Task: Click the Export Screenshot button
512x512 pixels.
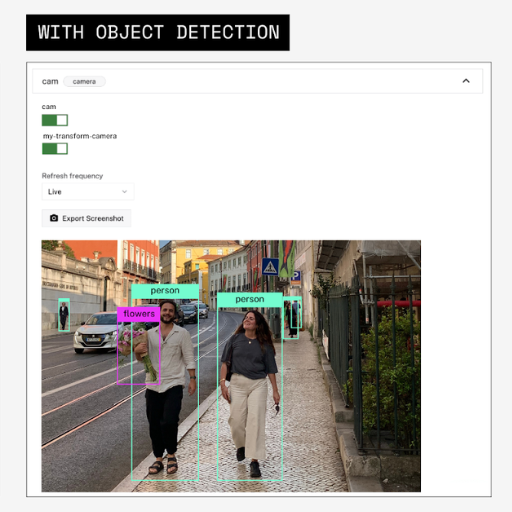Action: (x=86, y=218)
